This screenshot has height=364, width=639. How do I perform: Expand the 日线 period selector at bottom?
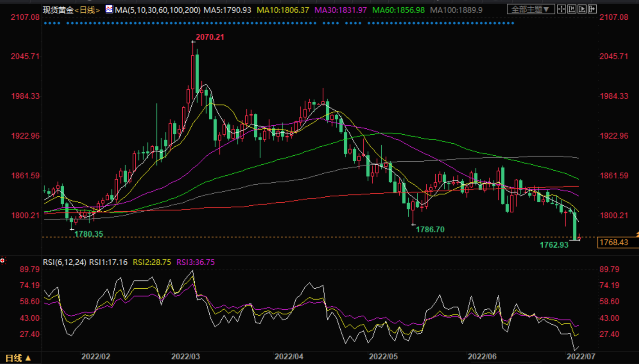(x=18, y=358)
